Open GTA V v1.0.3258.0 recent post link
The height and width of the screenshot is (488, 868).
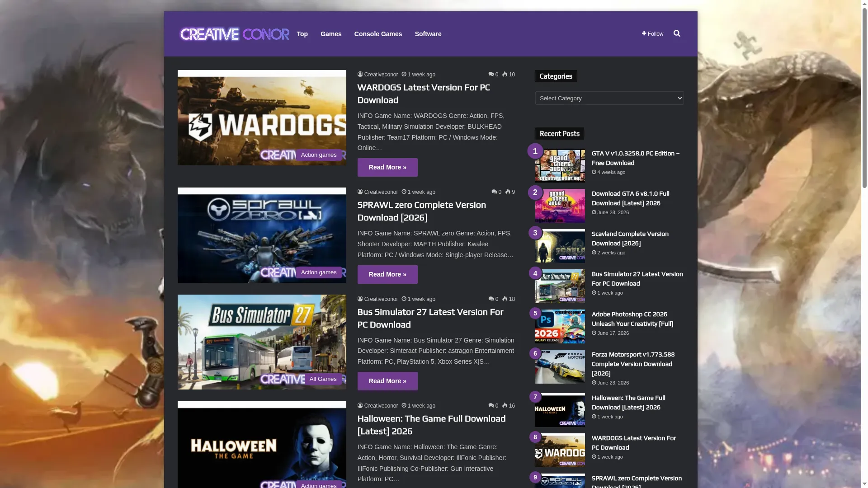point(636,158)
